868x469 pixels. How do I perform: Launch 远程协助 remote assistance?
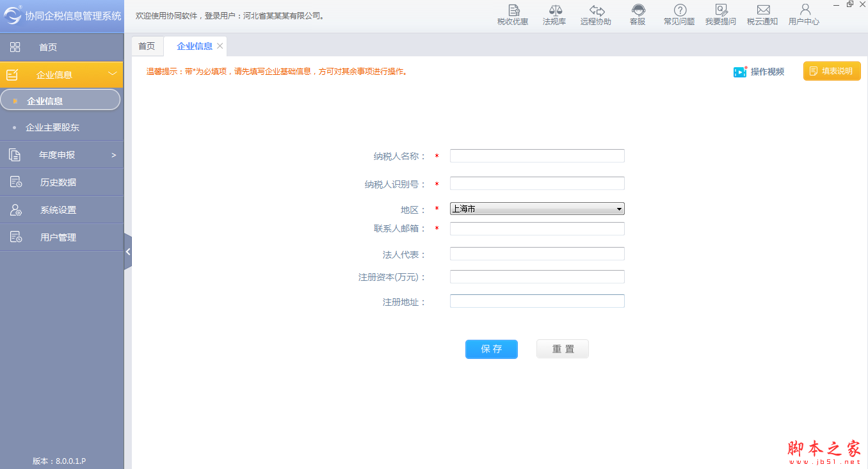tap(596, 15)
